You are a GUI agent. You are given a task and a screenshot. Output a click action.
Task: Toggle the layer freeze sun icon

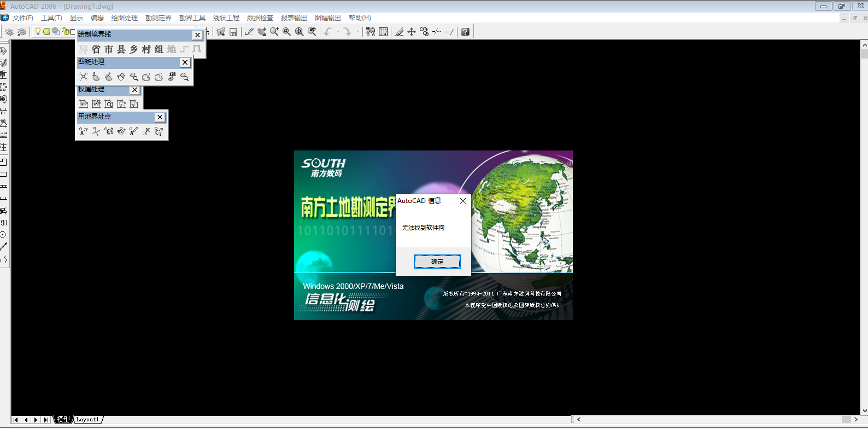[x=46, y=32]
